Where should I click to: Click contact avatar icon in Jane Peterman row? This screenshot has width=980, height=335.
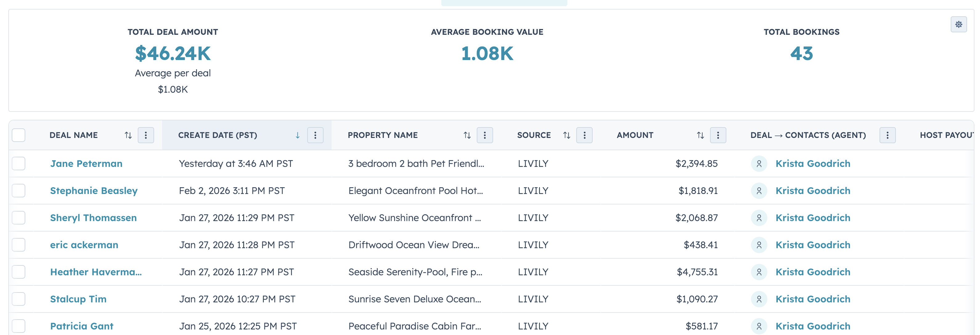759,164
